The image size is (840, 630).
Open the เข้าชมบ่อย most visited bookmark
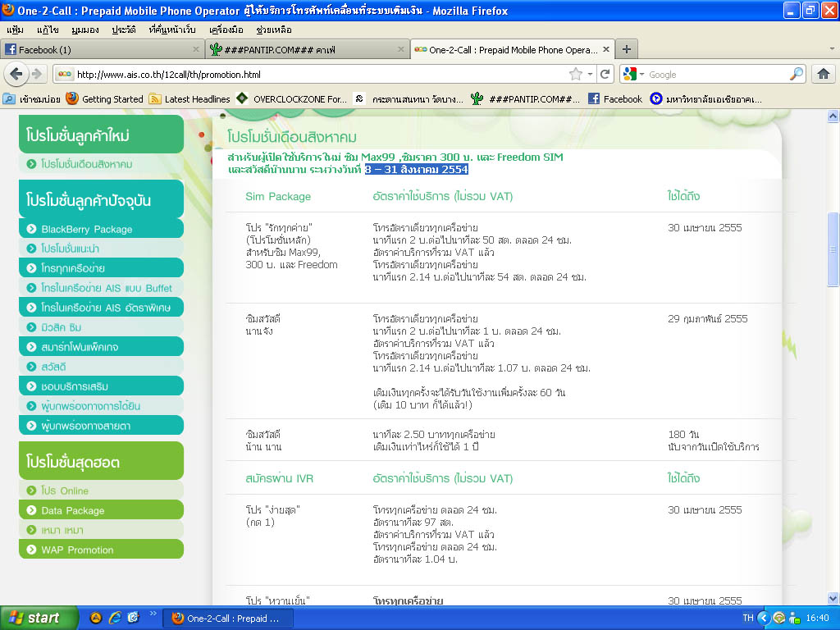(x=32, y=98)
